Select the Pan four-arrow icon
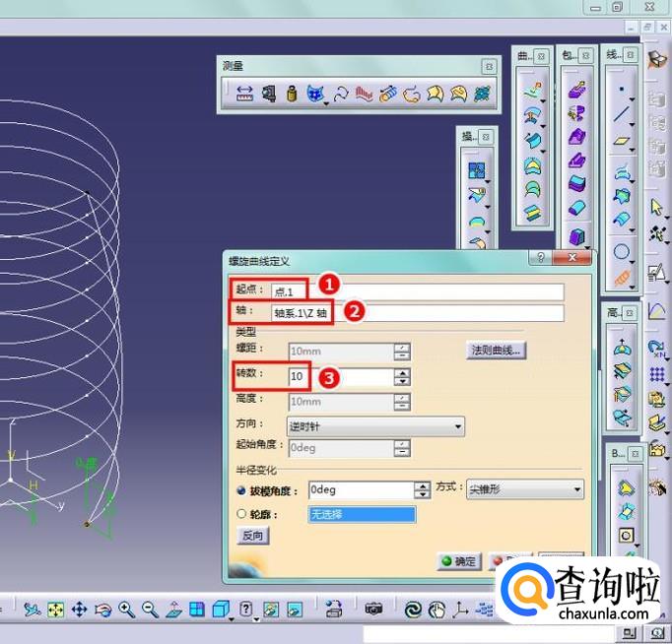The height and width of the screenshot is (644, 672). pos(79,610)
